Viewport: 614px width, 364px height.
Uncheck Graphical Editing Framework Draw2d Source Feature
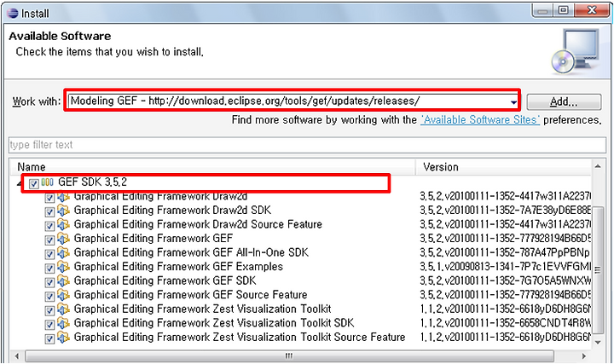click(49, 226)
